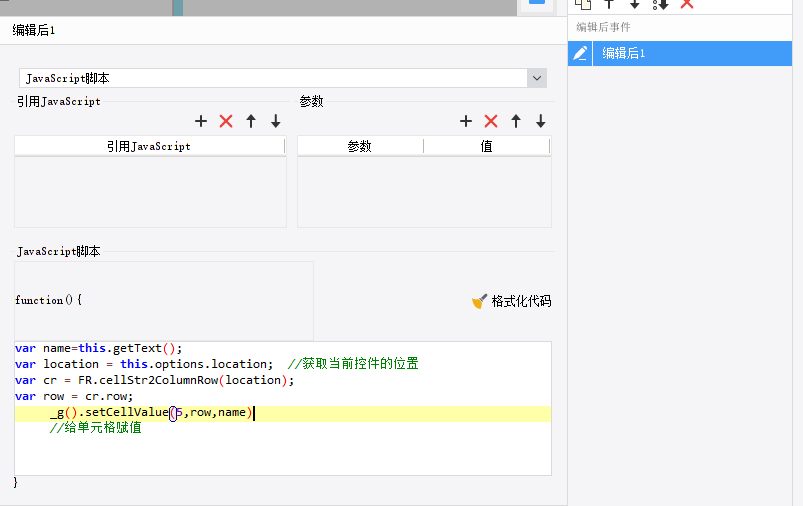Remove event with red X in event list toolbar

coord(687,4)
